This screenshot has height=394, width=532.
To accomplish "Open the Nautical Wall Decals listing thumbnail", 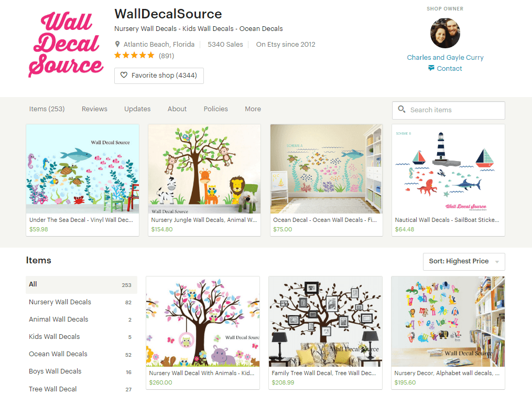I will point(448,169).
